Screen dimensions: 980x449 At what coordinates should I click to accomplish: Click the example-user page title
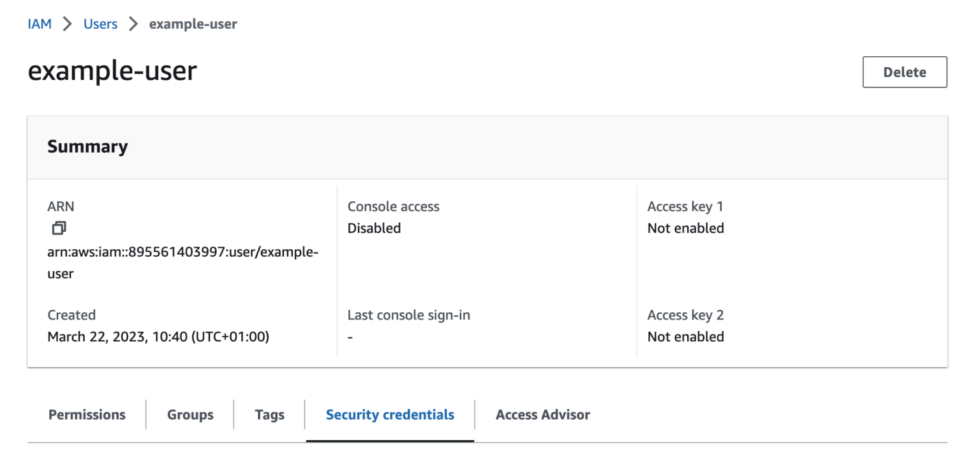click(x=112, y=71)
